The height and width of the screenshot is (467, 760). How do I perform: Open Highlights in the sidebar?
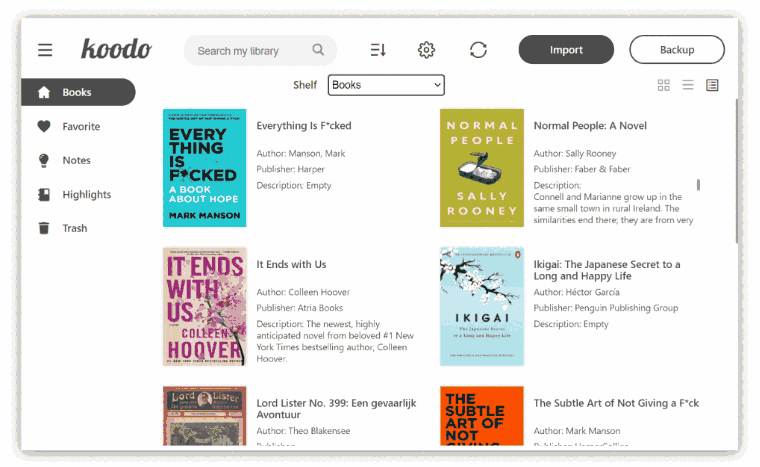86,194
